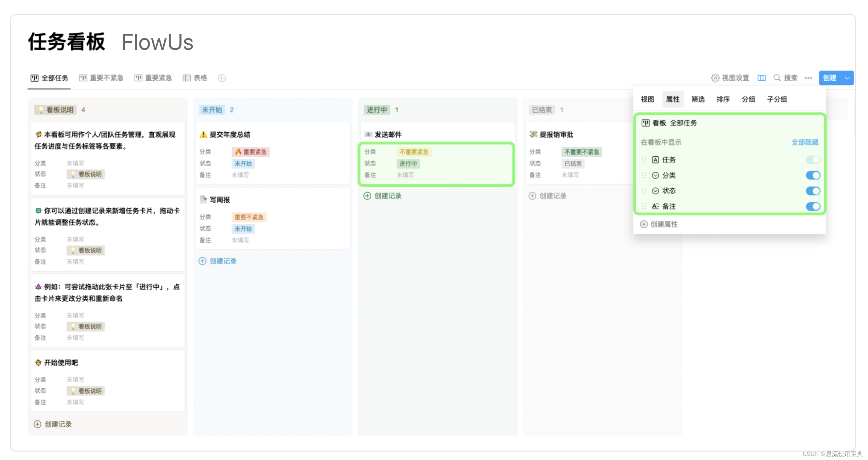Click drag handle next to 分类 property
This screenshot has height=460, width=868.
[644, 175]
